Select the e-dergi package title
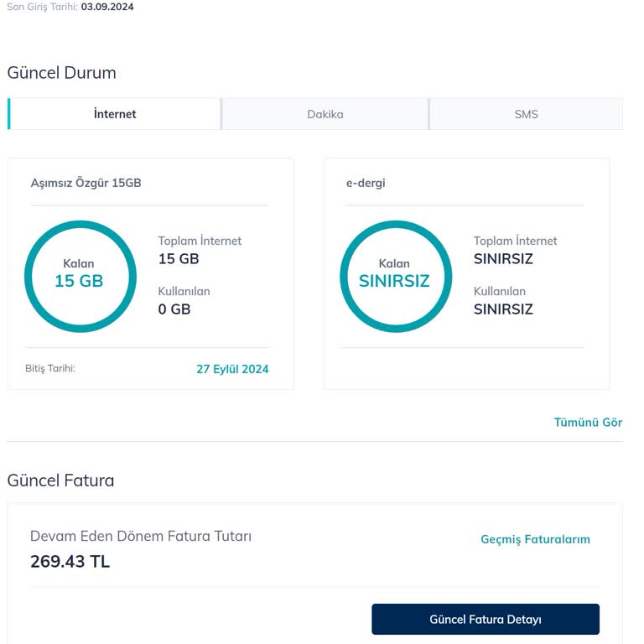 pos(366,183)
